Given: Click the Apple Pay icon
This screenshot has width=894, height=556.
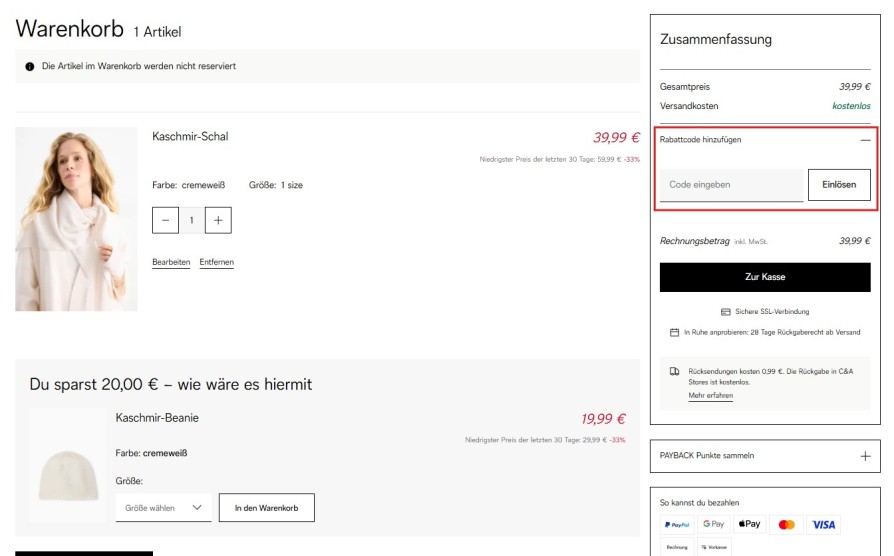Looking at the screenshot, I should pos(750,524).
